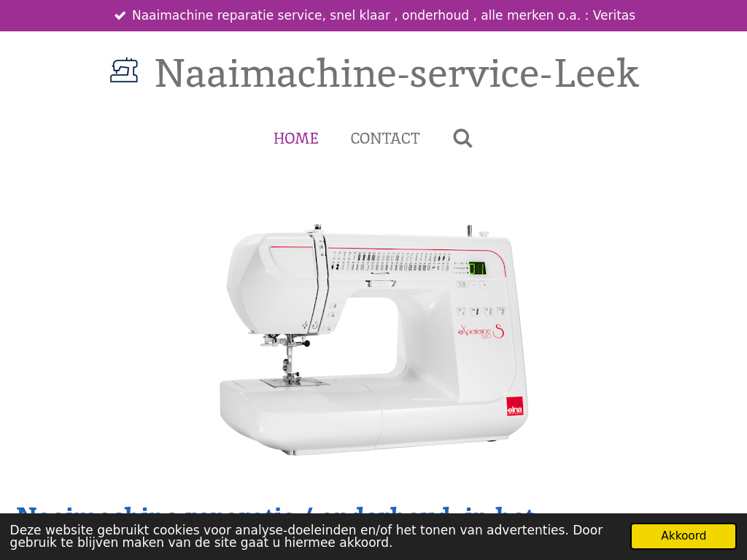Accept cookies with Akkoord button

pyautogui.click(x=683, y=536)
